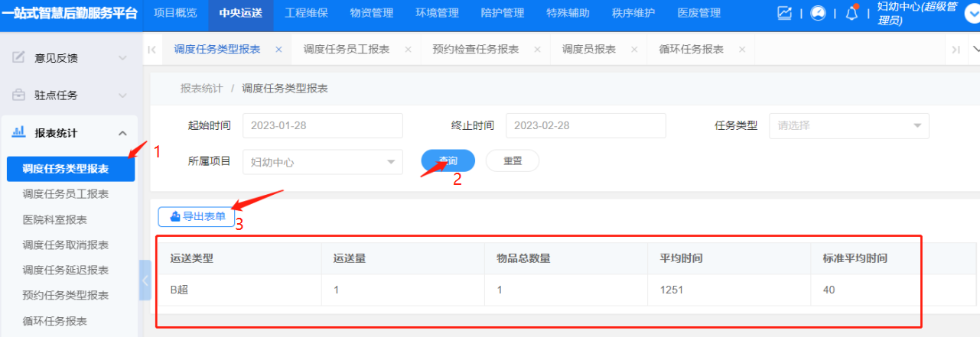
Task: Expand the 驻点任务 menu
Action: [122, 96]
